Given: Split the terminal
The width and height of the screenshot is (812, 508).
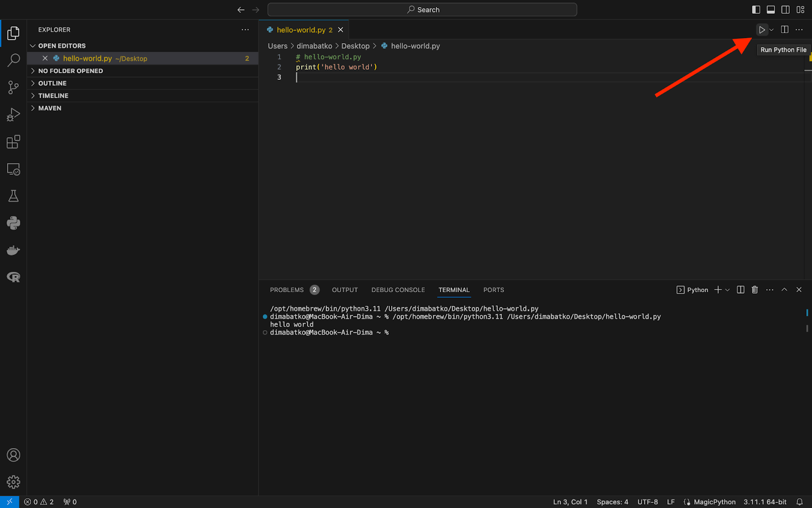Looking at the screenshot, I should click(740, 290).
